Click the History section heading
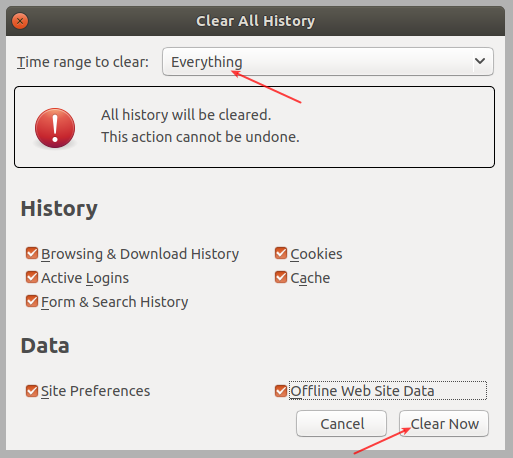This screenshot has height=458, width=513. [x=59, y=209]
